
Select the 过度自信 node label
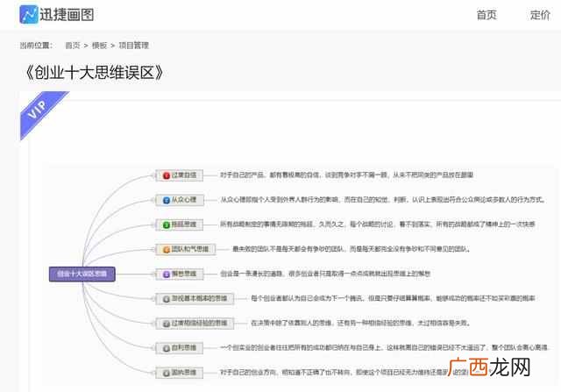point(184,175)
